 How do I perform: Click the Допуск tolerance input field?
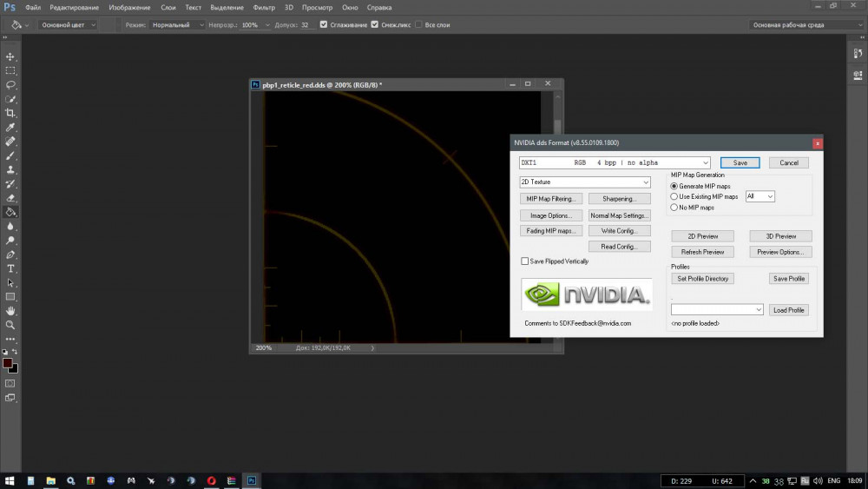coord(307,25)
